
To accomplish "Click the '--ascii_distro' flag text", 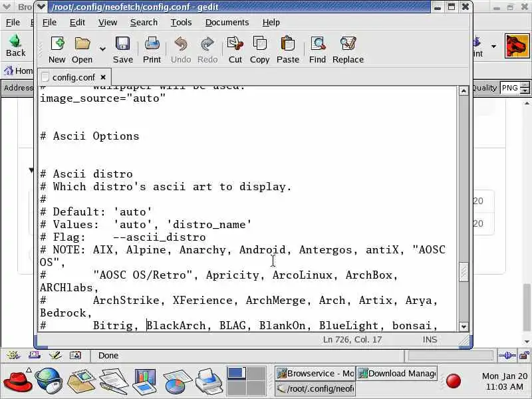I will click(159, 237).
